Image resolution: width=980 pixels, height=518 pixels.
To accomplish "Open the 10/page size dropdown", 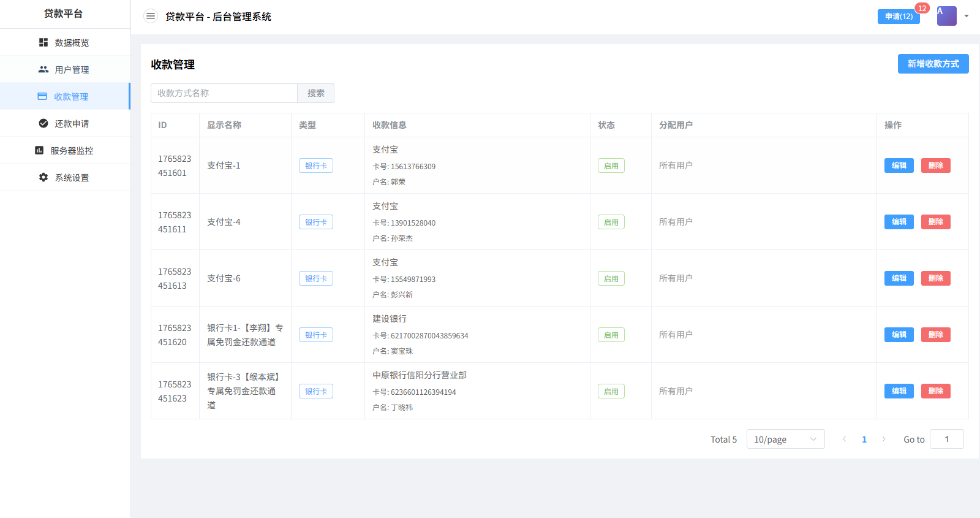I will [x=785, y=439].
